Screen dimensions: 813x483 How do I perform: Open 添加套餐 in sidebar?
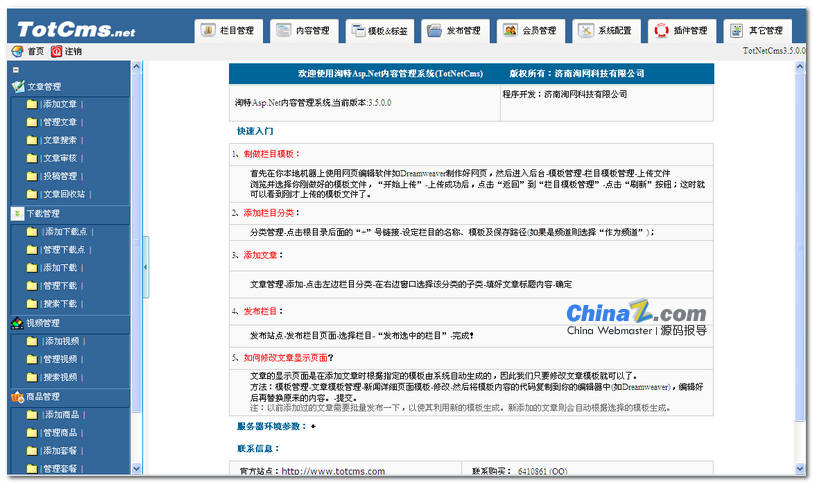click(60, 451)
